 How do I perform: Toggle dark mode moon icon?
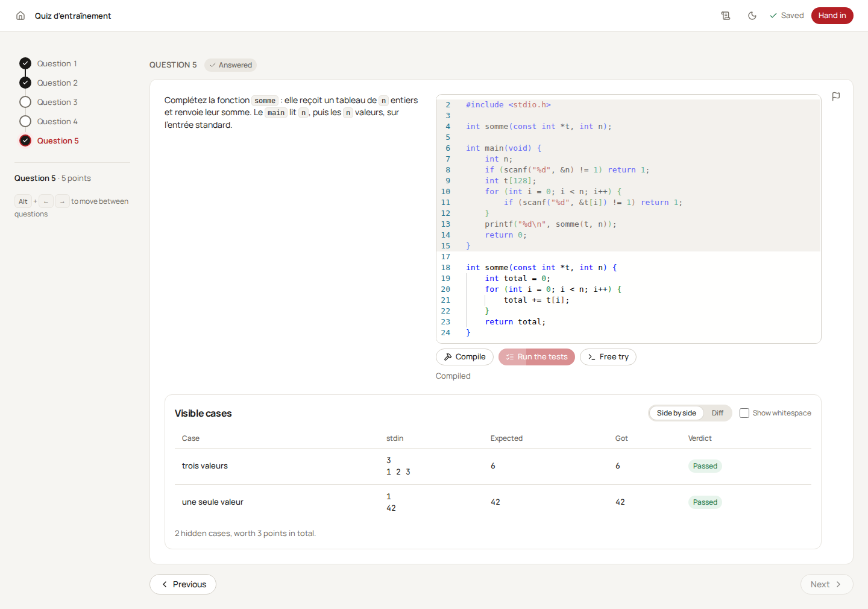tap(752, 16)
